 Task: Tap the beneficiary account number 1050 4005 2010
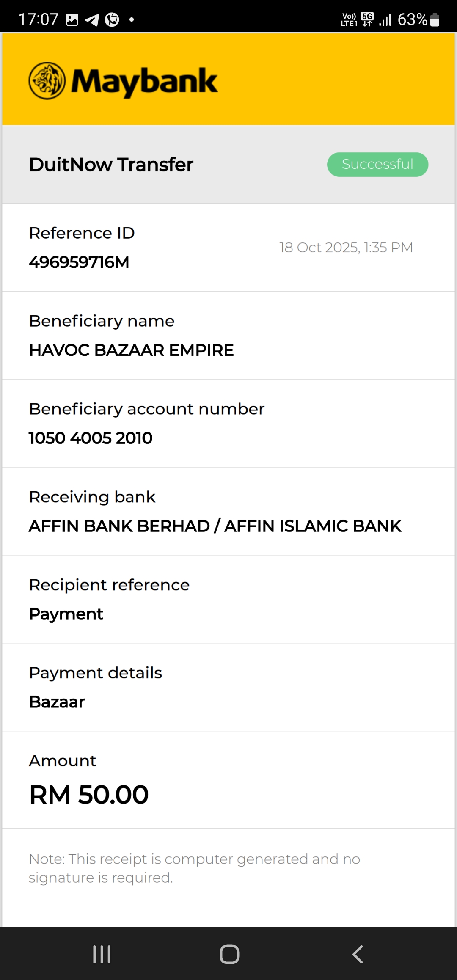[91, 438]
